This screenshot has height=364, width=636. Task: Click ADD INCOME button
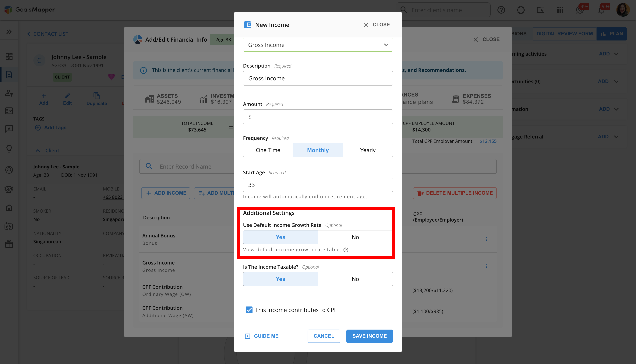click(166, 193)
